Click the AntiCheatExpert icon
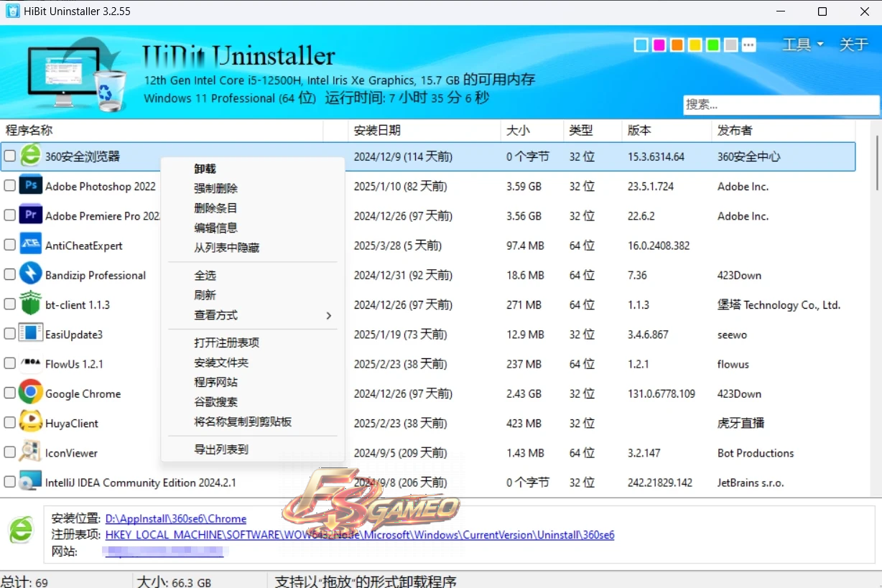 pyautogui.click(x=30, y=245)
